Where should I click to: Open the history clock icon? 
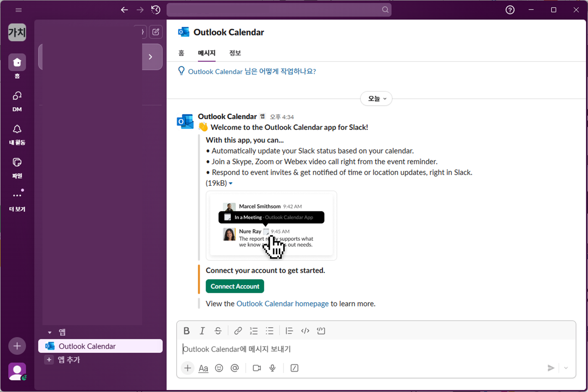click(x=156, y=10)
